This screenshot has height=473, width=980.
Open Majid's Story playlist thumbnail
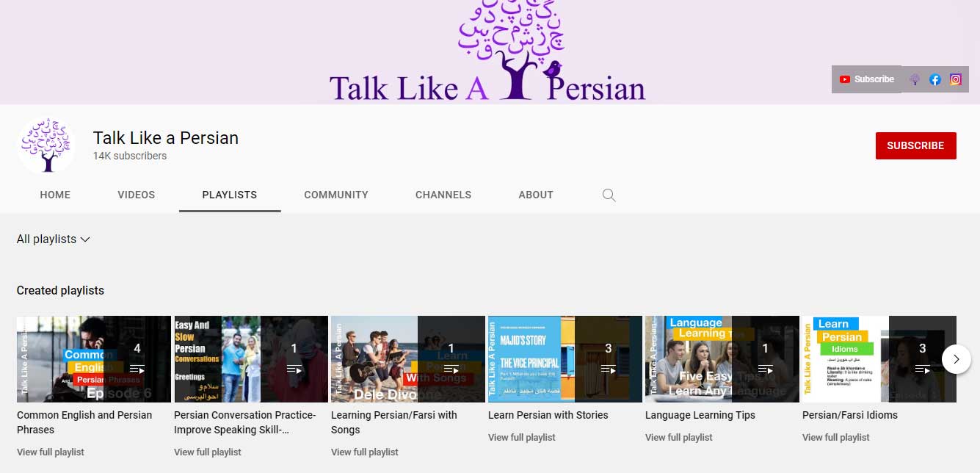(565, 359)
